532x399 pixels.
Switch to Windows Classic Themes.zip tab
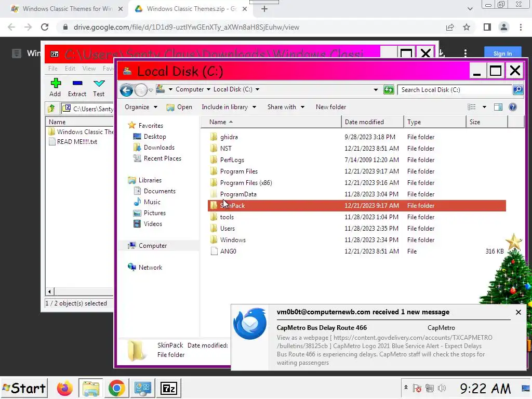(x=191, y=9)
